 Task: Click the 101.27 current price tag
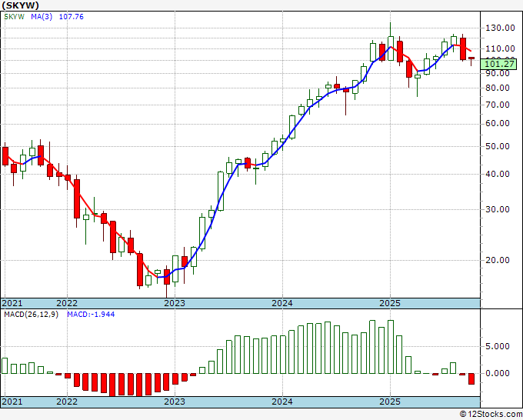[x=498, y=64]
